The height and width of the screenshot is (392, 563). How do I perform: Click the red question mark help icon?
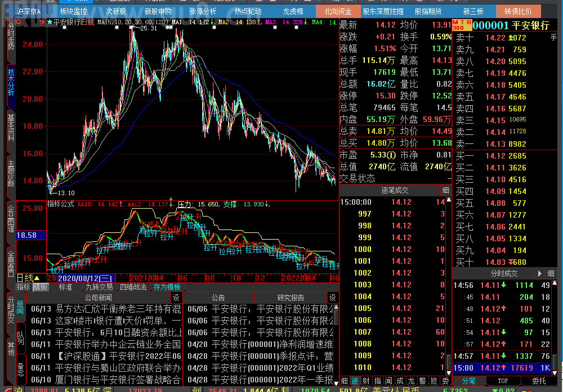click(x=42, y=23)
